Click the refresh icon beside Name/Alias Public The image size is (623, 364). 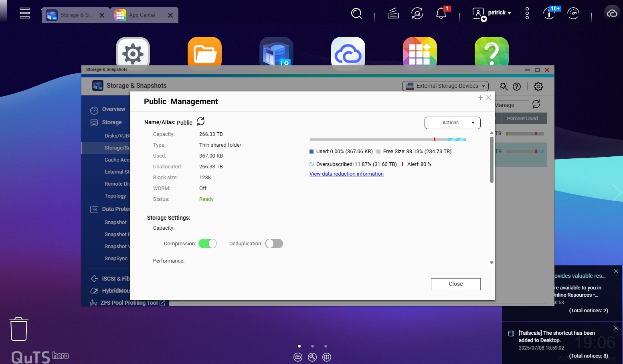point(201,121)
